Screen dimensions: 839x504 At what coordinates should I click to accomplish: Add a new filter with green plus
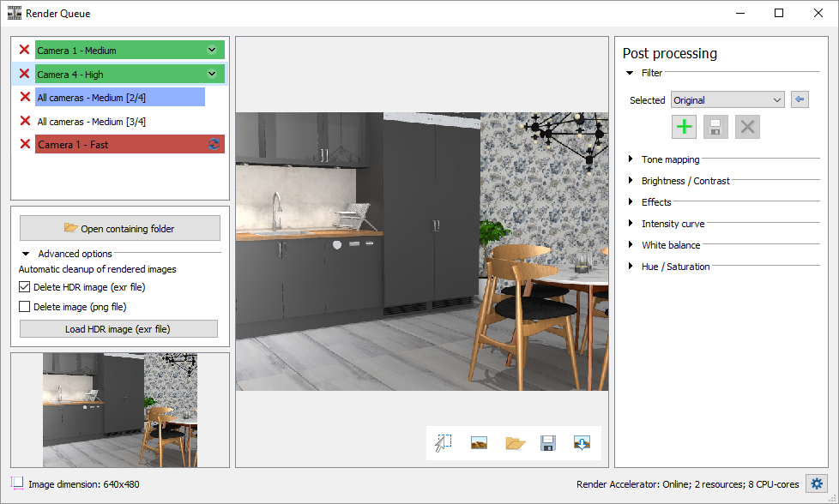684,127
